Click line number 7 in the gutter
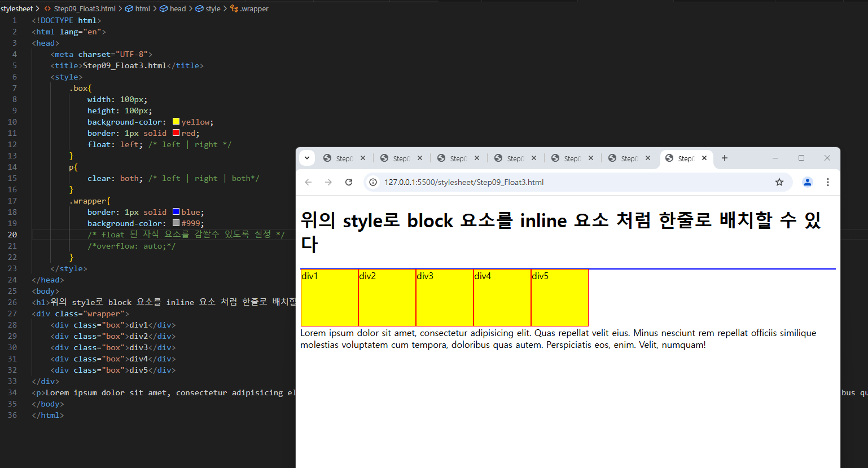 (x=15, y=88)
